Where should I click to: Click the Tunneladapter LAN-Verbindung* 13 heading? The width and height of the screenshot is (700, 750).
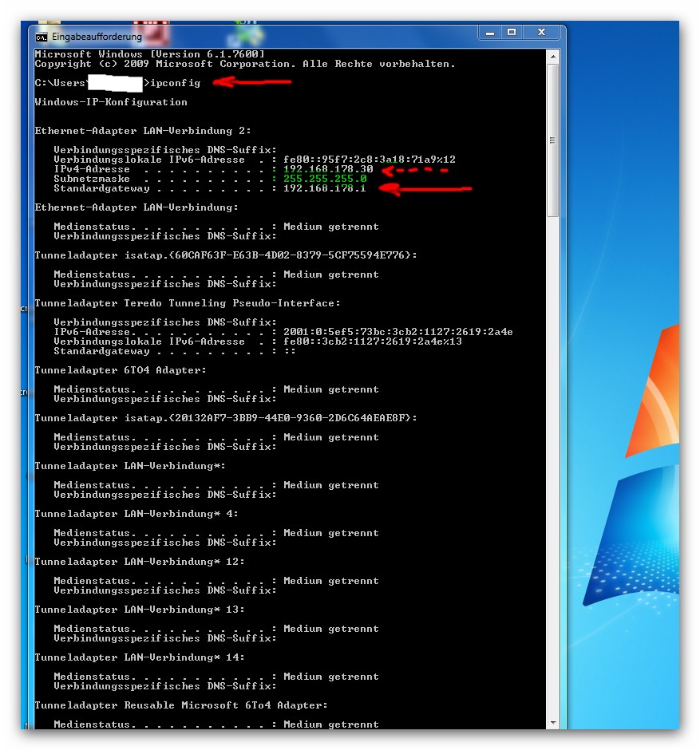tap(140, 609)
